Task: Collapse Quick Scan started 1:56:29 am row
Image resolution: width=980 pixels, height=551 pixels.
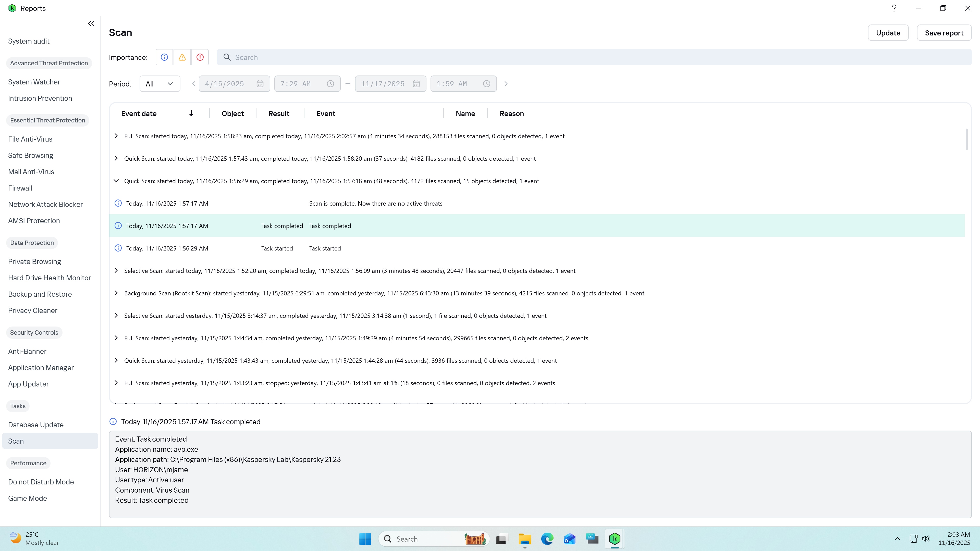Action: point(116,181)
